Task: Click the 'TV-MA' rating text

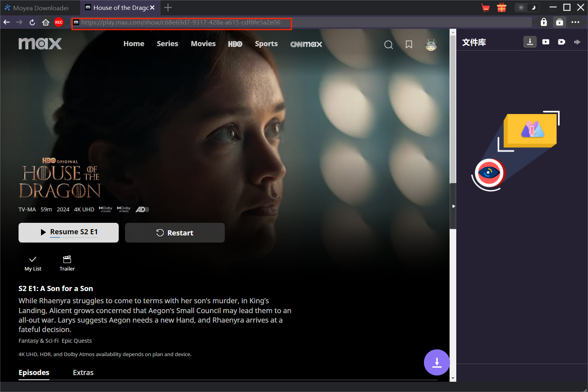Action: coord(27,209)
